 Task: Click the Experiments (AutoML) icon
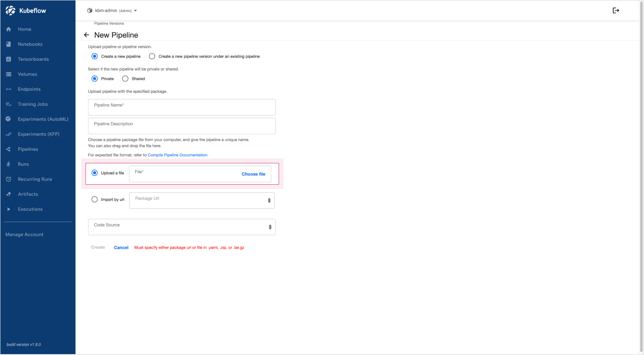(8, 119)
